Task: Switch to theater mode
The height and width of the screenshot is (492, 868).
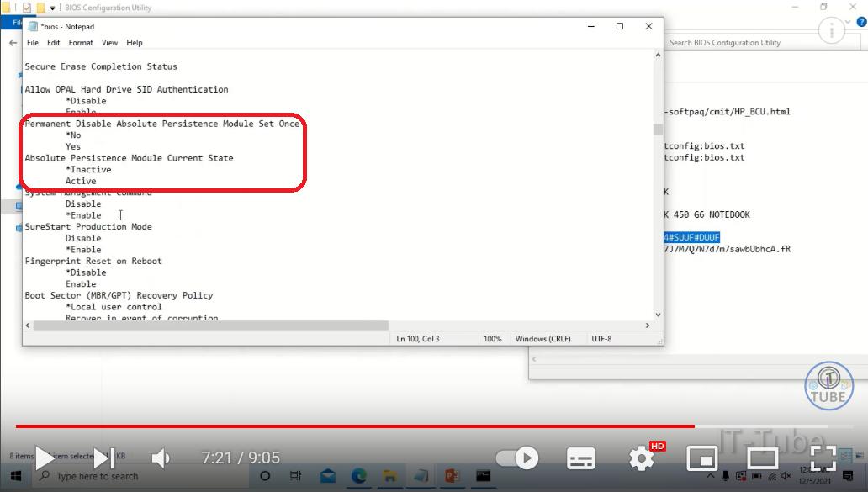Action: (762, 458)
